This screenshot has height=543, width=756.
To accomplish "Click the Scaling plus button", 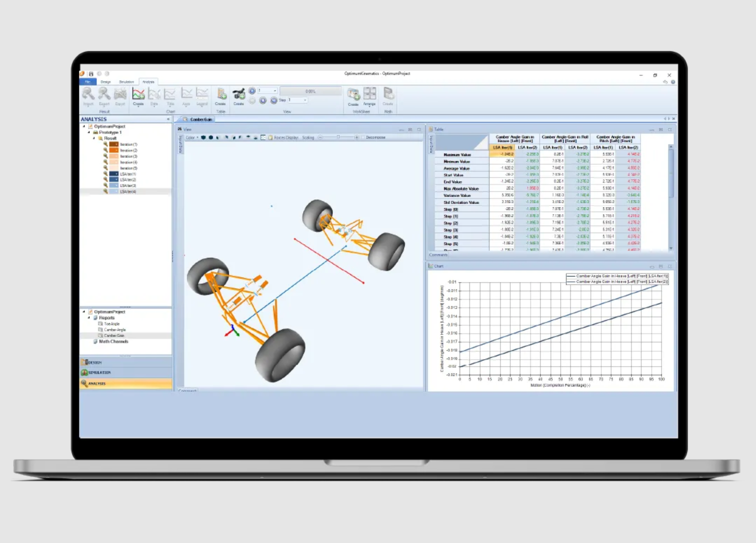I will [x=357, y=137].
